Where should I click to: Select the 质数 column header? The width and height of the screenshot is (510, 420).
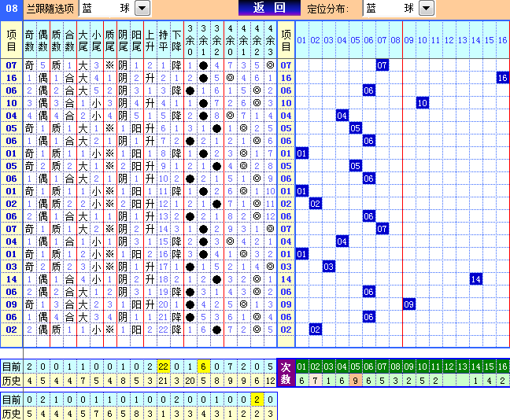(x=56, y=40)
